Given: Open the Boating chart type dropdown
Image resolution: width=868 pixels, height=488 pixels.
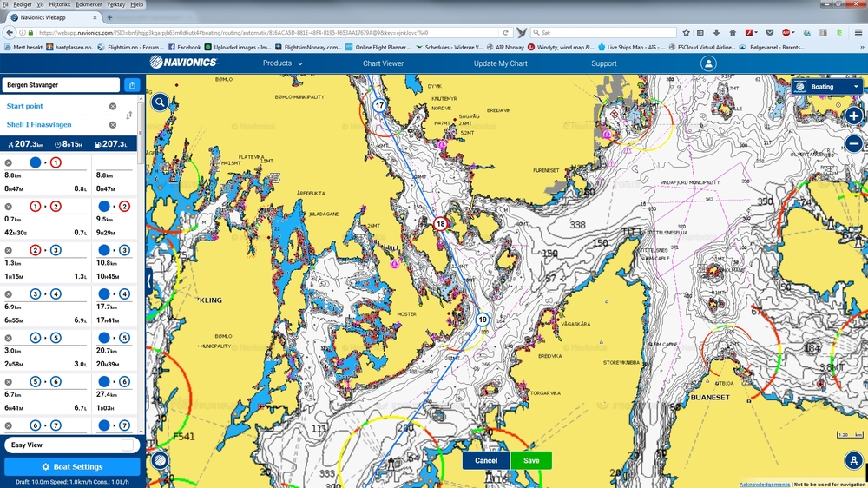Looking at the screenshot, I should [827, 87].
